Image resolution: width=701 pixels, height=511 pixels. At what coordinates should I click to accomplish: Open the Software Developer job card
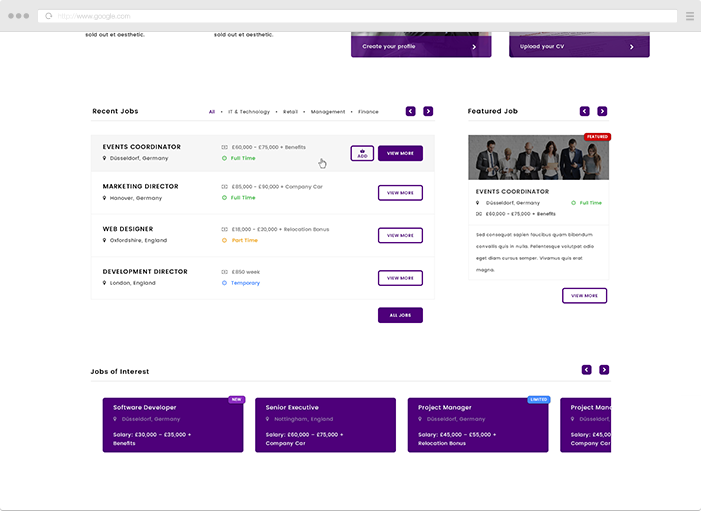coord(173,425)
